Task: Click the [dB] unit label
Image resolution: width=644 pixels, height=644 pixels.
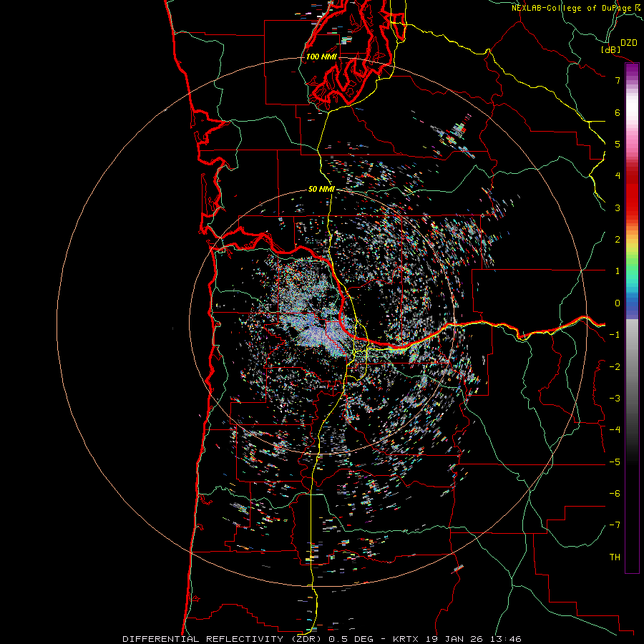Action: click(x=611, y=49)
